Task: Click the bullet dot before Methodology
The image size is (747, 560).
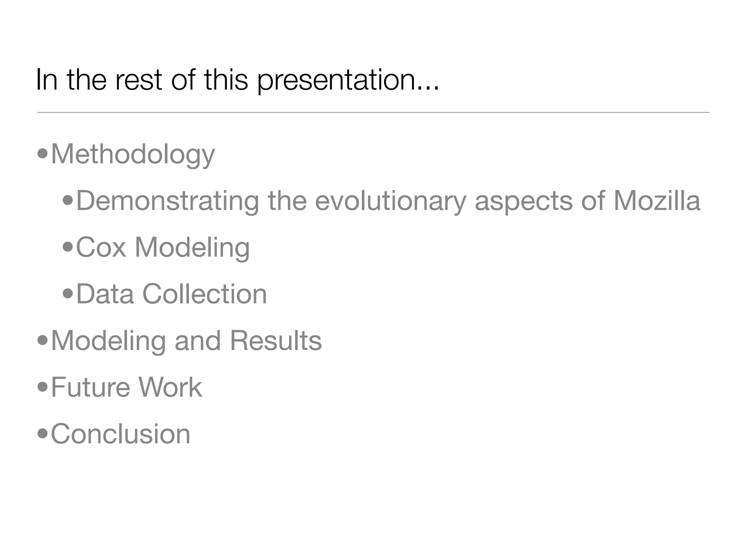Action: coord(43,154)
